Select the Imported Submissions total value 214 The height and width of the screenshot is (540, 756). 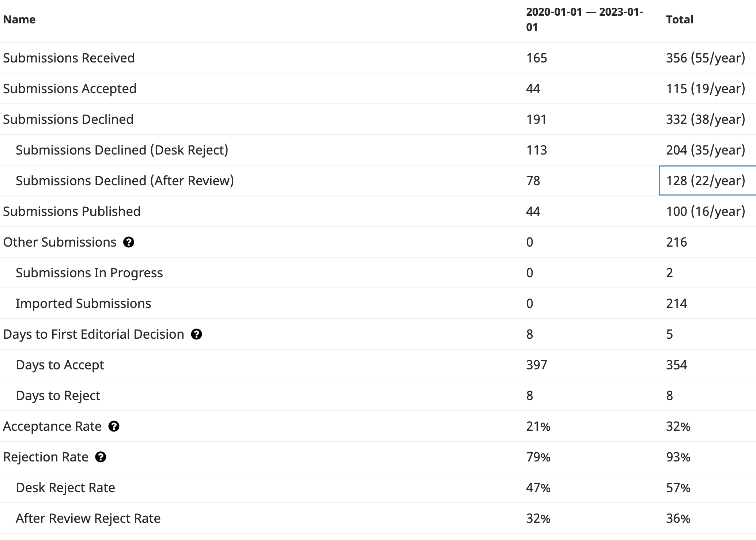point(676,304)
